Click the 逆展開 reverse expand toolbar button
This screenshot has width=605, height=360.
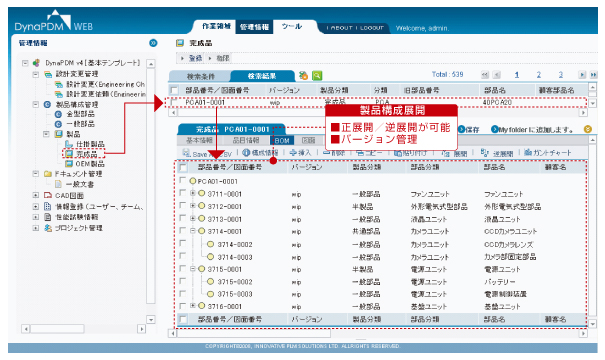(x=497, y=153)
